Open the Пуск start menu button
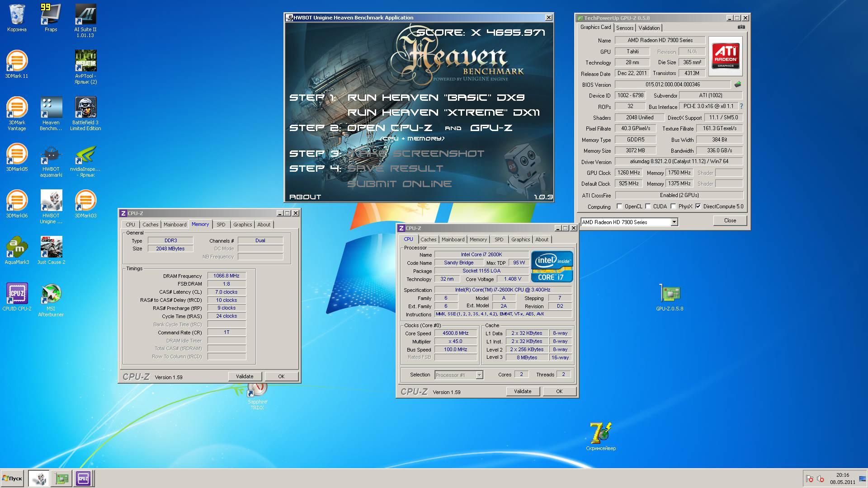The image size is (868, 488). coord(12,479)
